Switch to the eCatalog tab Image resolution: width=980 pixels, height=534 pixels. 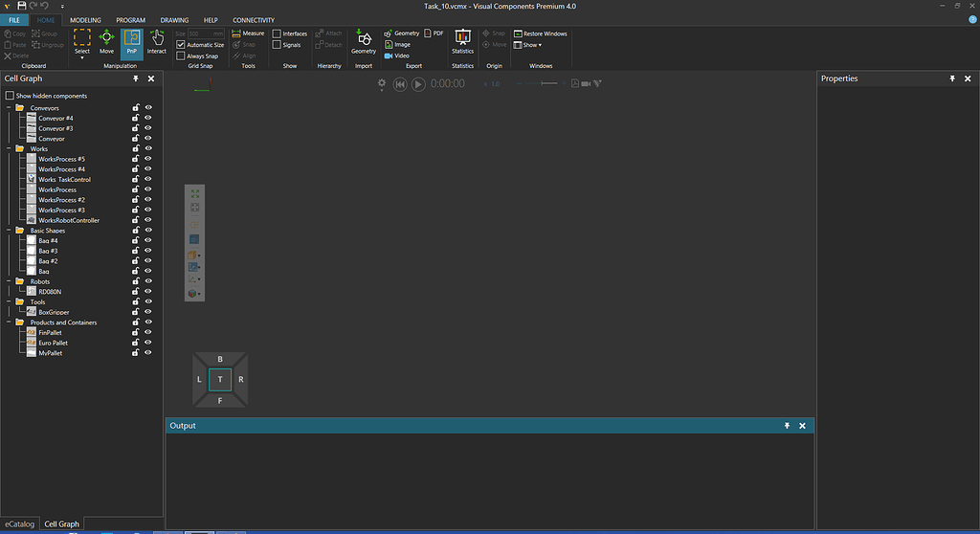pos(19,524)
